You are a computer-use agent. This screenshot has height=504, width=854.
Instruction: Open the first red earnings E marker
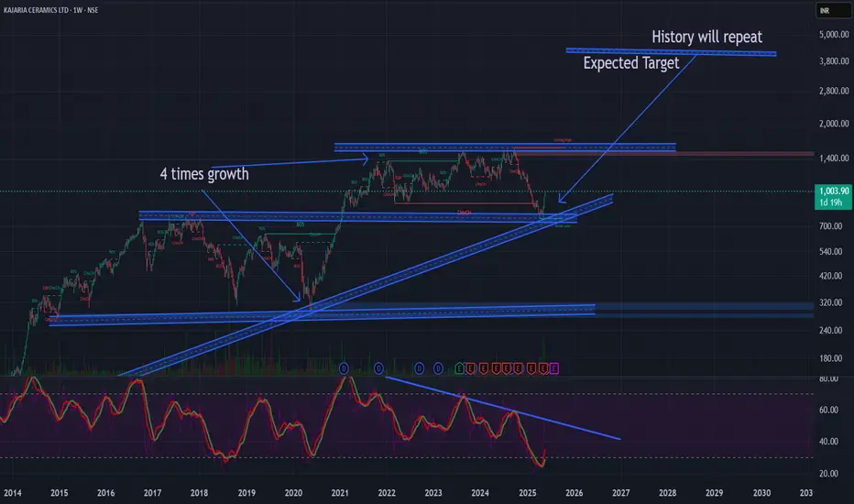pos(471,368)
